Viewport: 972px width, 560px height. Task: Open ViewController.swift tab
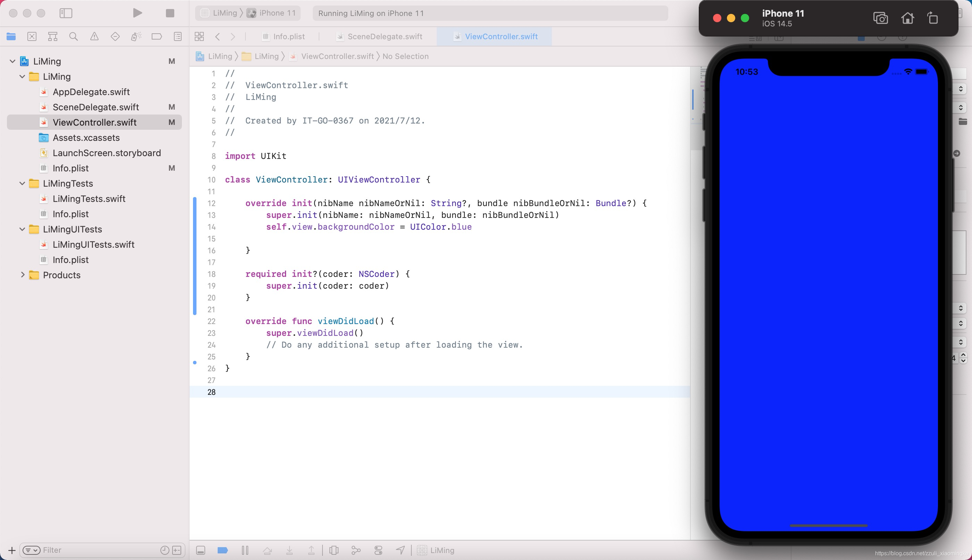tap(501, 36)
